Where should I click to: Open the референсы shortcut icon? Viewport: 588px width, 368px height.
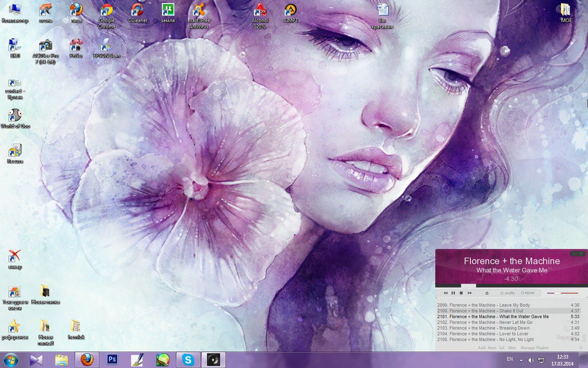click(15, 330)
